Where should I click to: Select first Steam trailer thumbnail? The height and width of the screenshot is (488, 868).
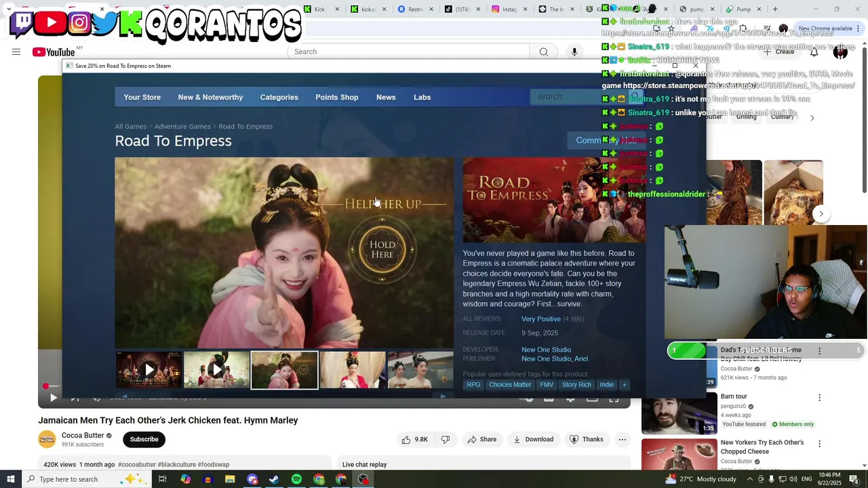pyautogui.click(x=149, y=369)
